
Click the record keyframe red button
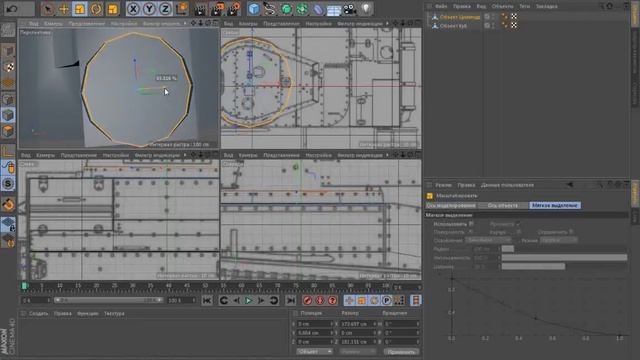307,301
